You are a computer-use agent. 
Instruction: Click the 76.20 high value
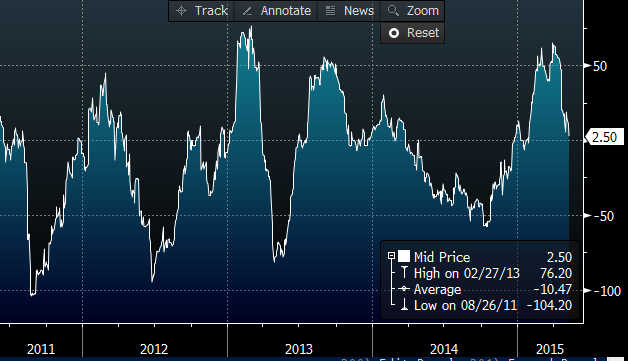pos(556,273)
